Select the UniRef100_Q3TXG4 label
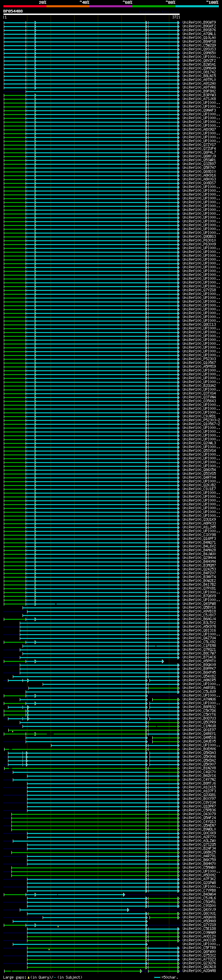The width and height of the screenshot is (222, 980). 199,394
